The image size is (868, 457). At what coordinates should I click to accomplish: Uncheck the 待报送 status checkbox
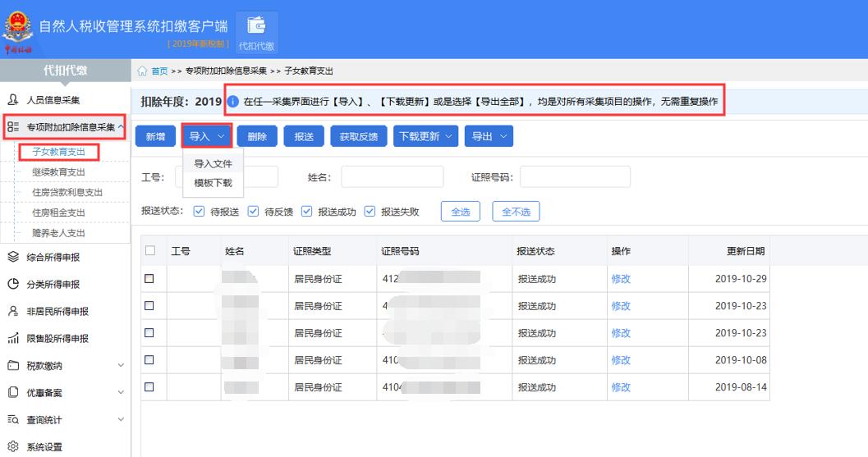point(199,212)
